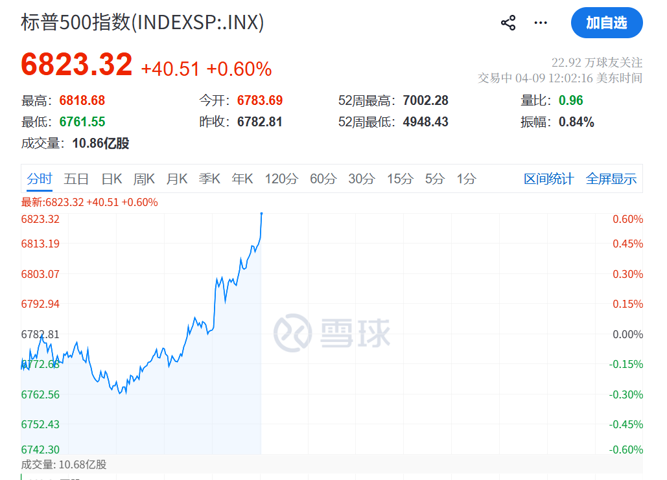Choose the 30分 interval tab

coord(361,179)
